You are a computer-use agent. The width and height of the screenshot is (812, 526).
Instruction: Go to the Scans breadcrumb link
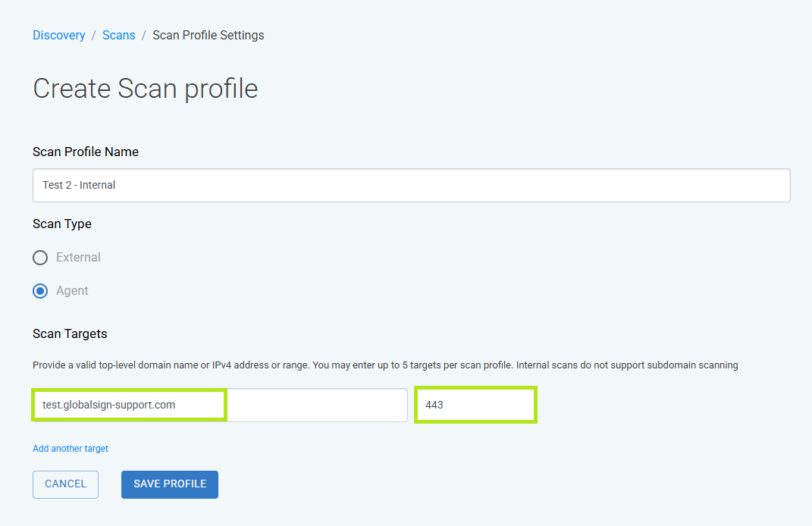pyautogui.click(x=118, y=35)
